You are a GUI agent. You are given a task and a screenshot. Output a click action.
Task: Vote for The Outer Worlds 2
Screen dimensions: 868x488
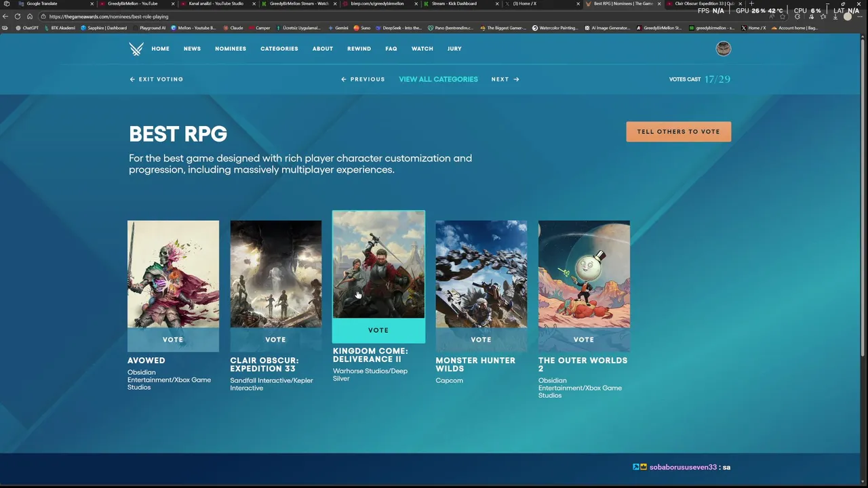click(584, 340)
